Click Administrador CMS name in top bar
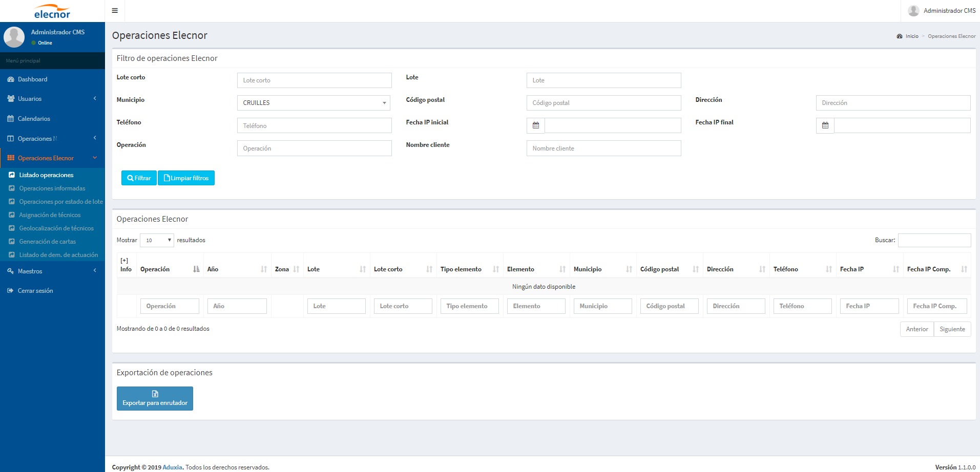 (949, 11)
